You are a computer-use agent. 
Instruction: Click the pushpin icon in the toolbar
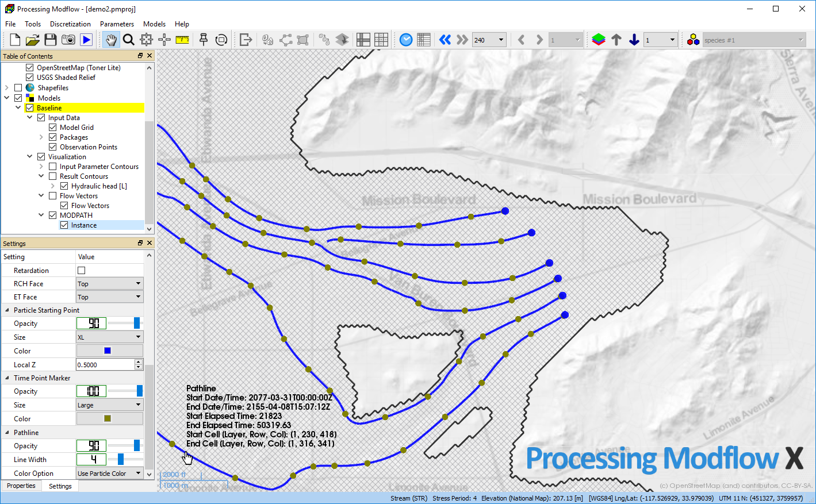coord(204,40)
